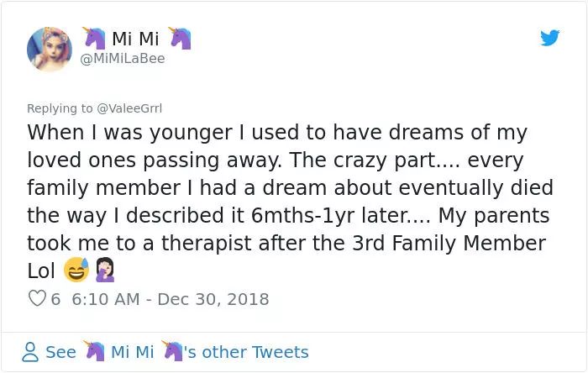Open the @ValeeGrrl reply mention

click(x=129, y=108)
